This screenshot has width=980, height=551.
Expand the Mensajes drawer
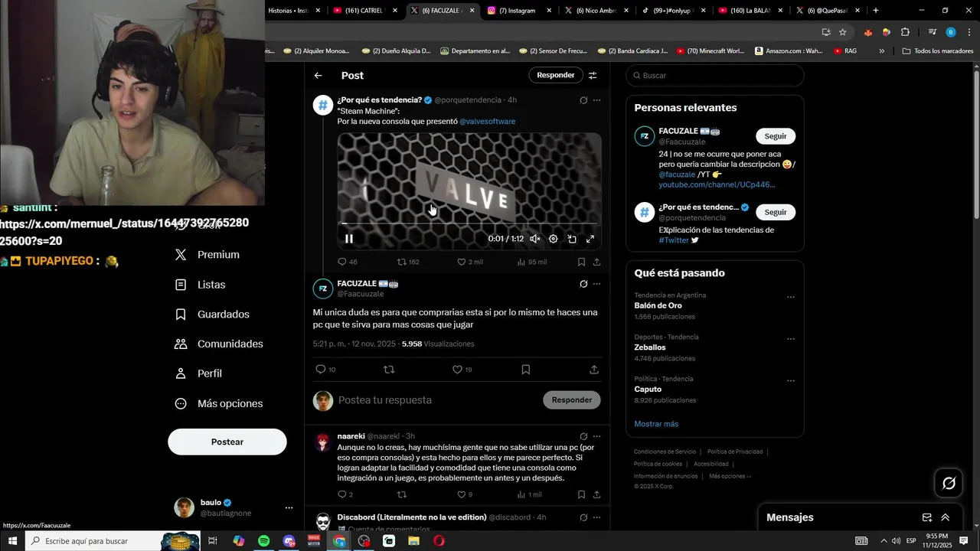click(946, 517)
